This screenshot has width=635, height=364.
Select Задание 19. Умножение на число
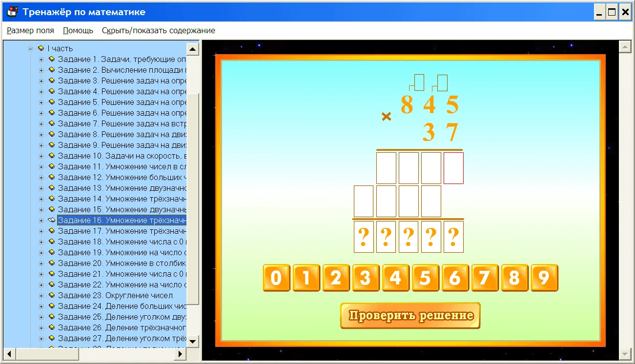pos(122,253)
